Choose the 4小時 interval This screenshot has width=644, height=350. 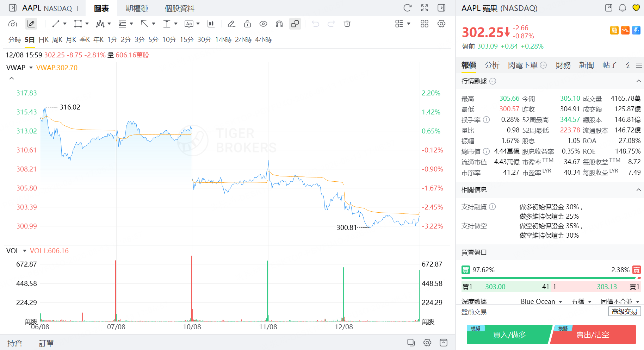pyautogui.click(x=264, y=40)
